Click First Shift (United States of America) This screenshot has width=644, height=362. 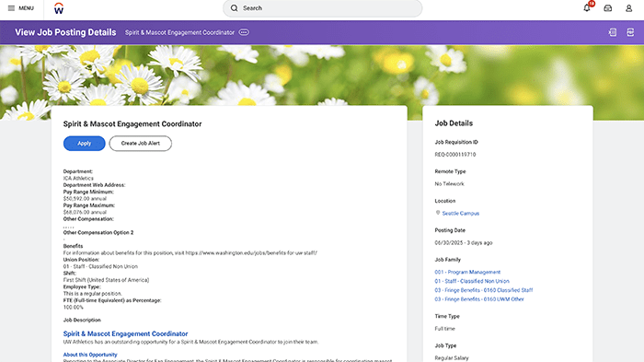[106, 280]
